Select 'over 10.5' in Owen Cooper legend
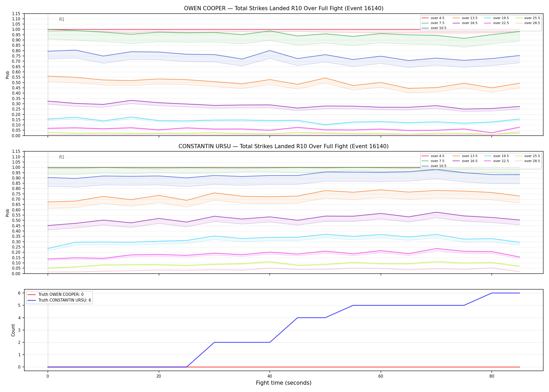This screenshot has height=392, width=549. [x=434, y=28]
